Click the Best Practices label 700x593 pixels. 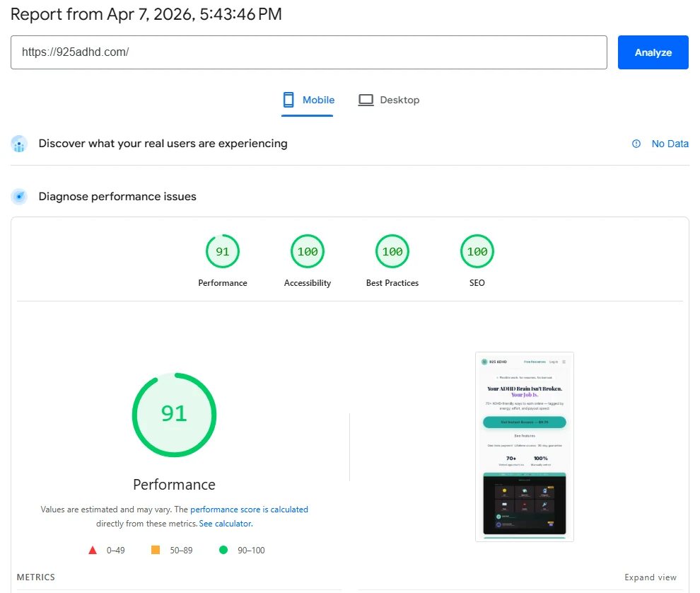coord(392,283)
